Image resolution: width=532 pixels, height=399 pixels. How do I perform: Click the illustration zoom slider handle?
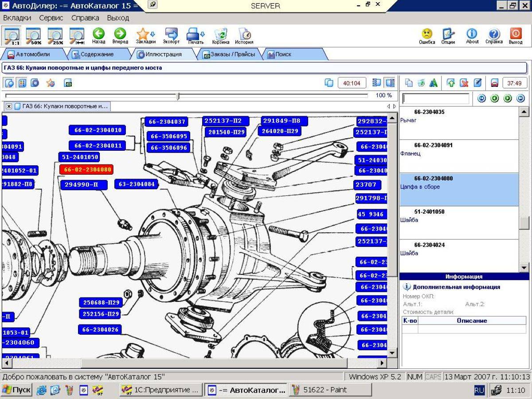[x=178, y=96]
